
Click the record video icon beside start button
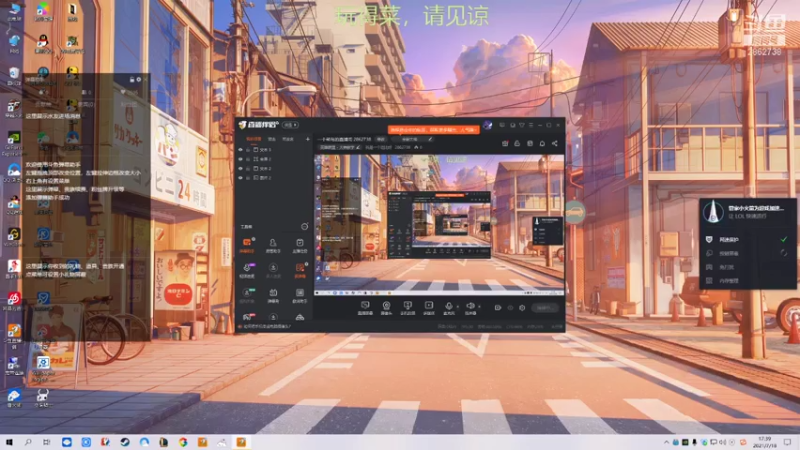(x=498, y=308)
